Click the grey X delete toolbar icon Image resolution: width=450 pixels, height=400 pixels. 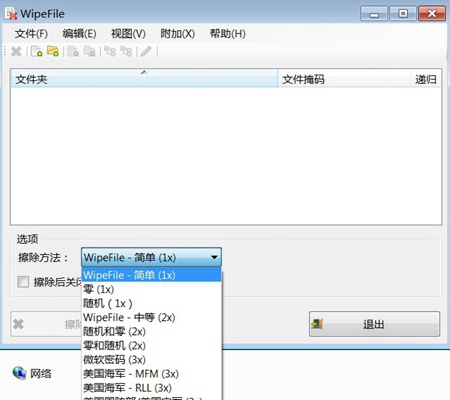pyautogui.click(x=16, y=52)
